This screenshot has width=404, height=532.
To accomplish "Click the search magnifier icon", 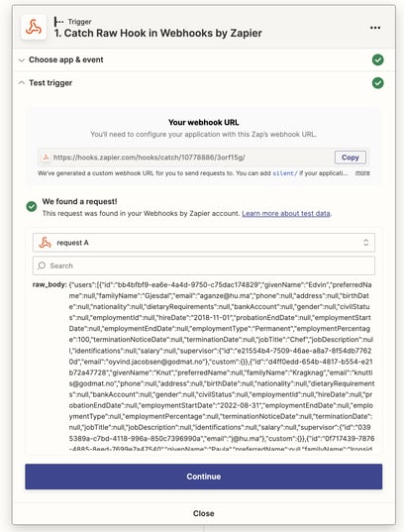I will pos(42,266).
